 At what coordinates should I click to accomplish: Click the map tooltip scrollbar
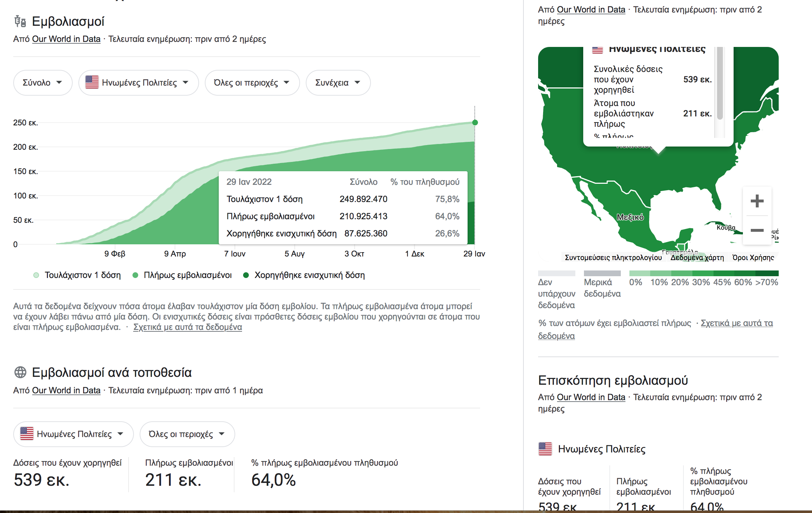click(x=720, y=83)
